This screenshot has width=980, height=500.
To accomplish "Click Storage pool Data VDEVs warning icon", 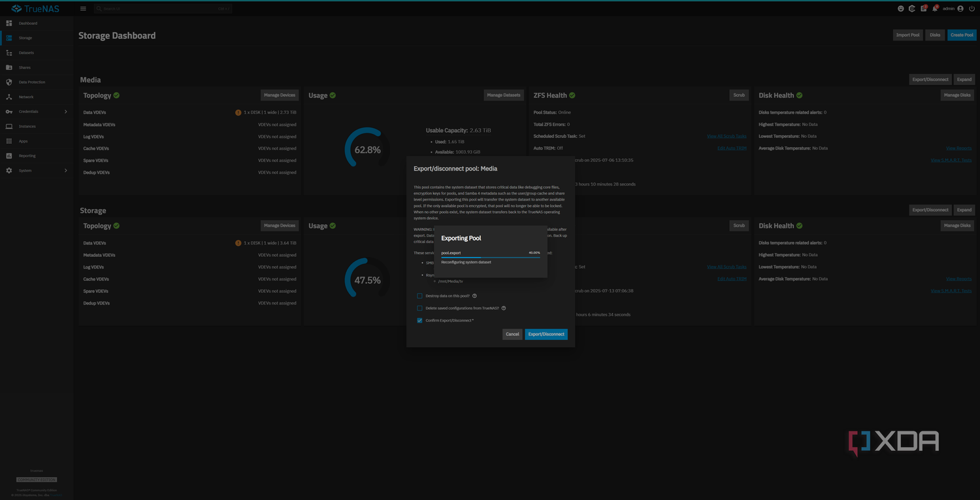I will (238, 243).
